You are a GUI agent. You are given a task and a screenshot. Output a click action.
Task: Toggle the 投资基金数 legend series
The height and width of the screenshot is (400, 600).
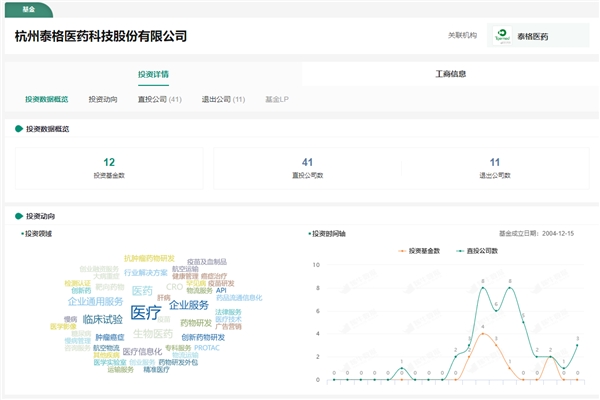point(419,251)
